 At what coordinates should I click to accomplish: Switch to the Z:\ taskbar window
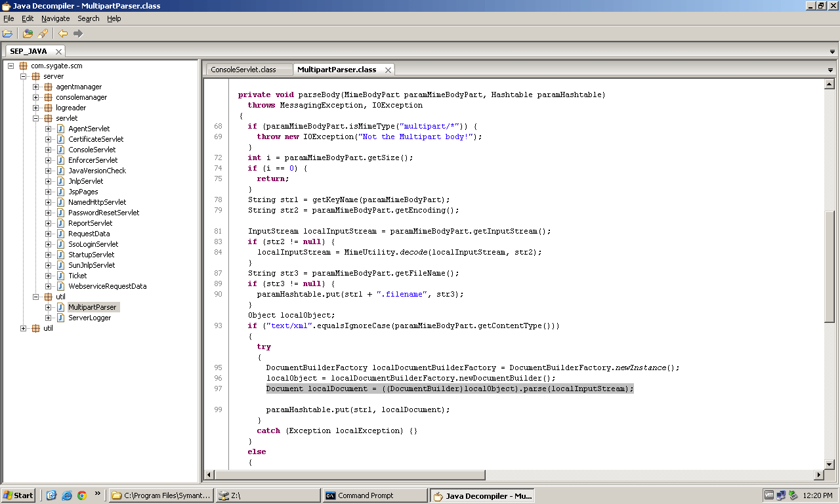coord(268,495)
